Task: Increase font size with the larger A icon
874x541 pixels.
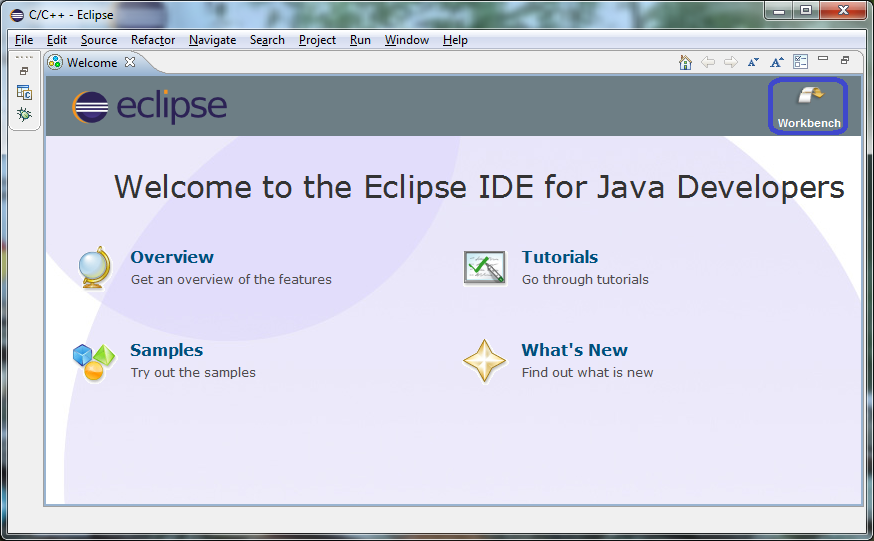Action: point(776,62)
